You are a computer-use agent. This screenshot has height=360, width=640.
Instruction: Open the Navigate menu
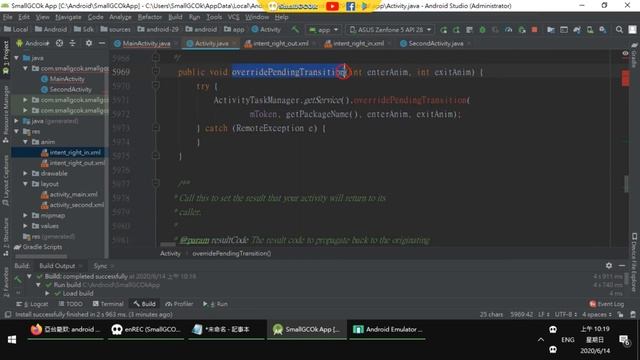pyautogui.click(x=68, y=17)
